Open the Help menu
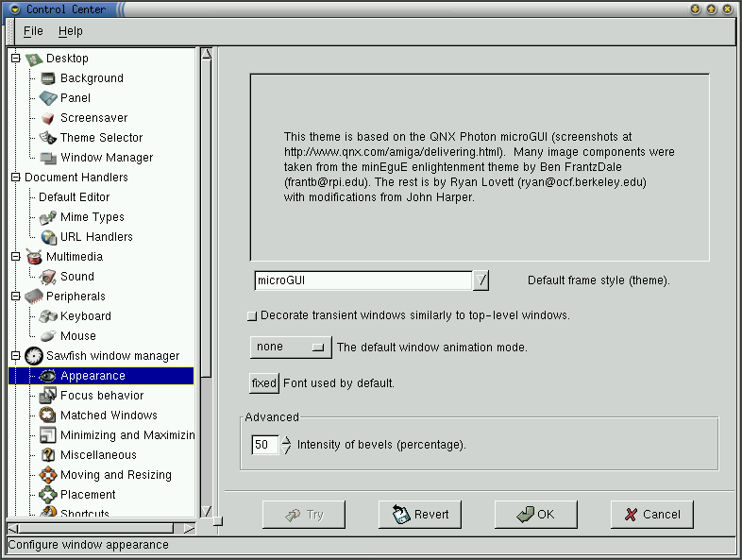This screenshot has height=560, width=742. click(x=70, y=31)
